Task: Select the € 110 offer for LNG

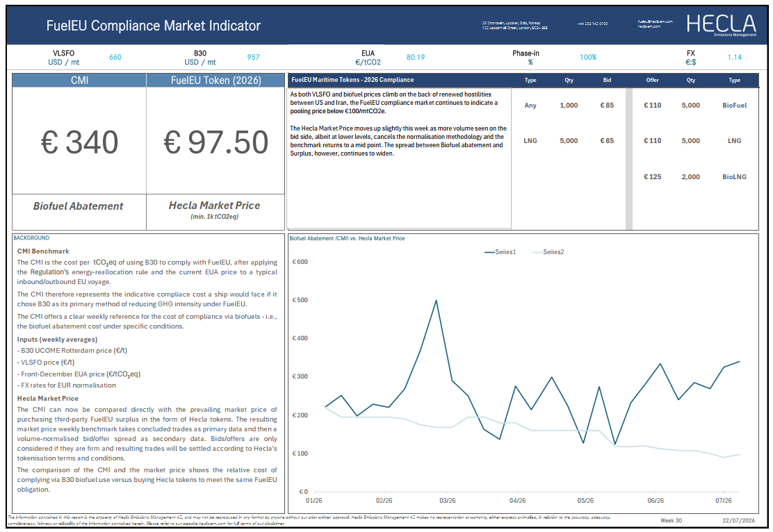Action: point(652,141)
